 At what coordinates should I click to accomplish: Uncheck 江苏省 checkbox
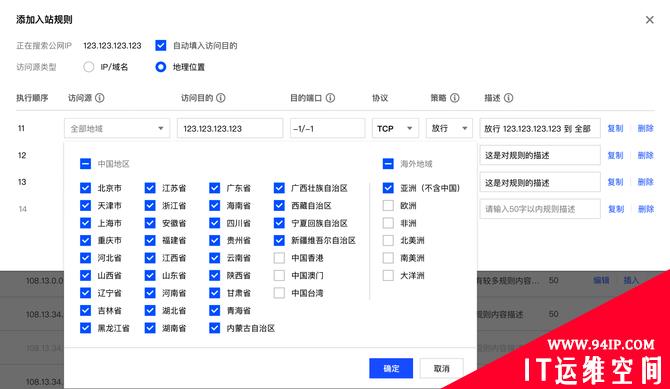pos(150,188)
